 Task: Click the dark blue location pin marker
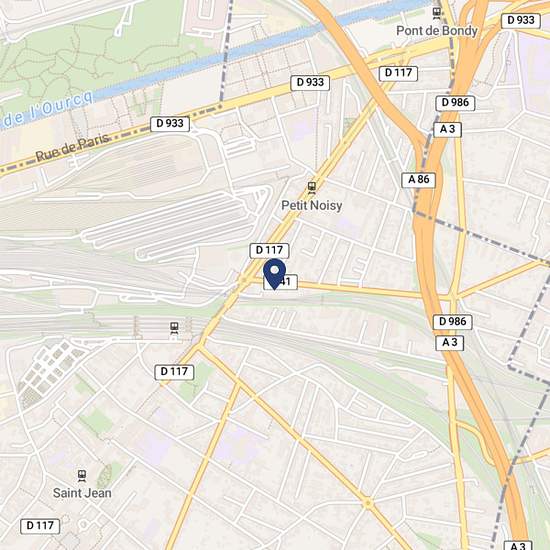(274, 273)
